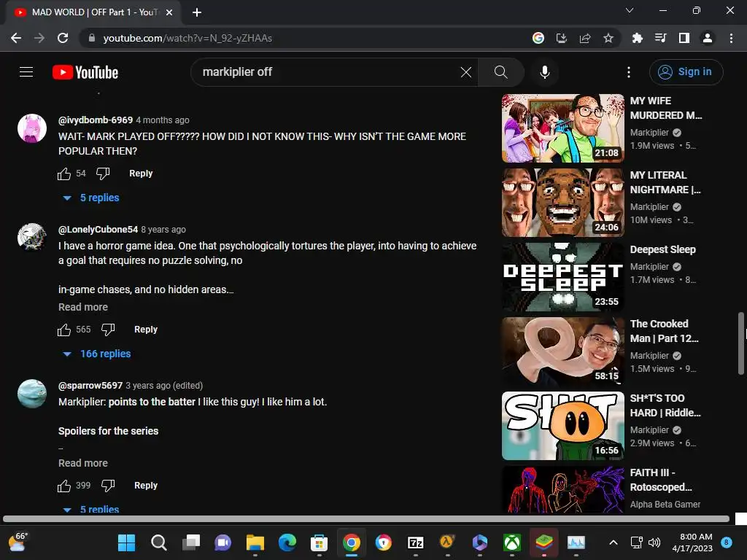
Task: Go back in browser history
Action: click(16, 38)
